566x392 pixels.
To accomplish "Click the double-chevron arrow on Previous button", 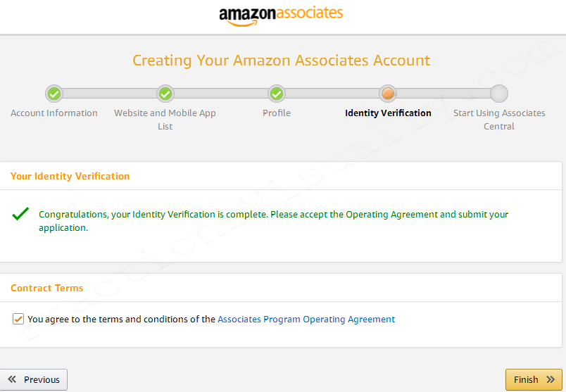I will coord(12,379).
